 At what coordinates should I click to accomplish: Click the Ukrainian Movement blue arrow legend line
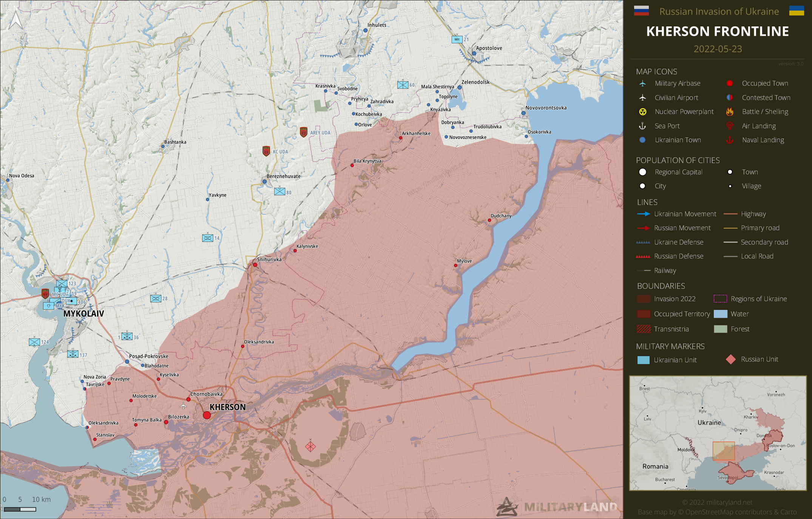tap(644, 214)
